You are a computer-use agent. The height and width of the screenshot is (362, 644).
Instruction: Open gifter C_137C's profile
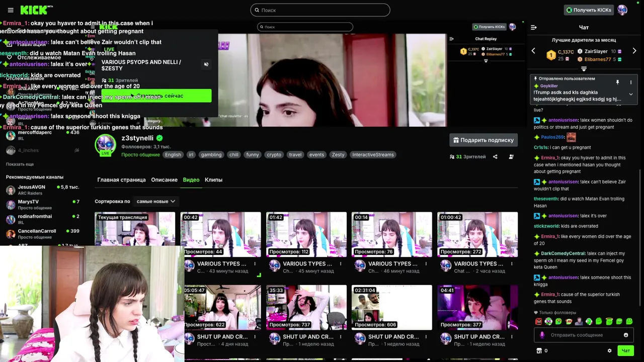coord(566,52)
